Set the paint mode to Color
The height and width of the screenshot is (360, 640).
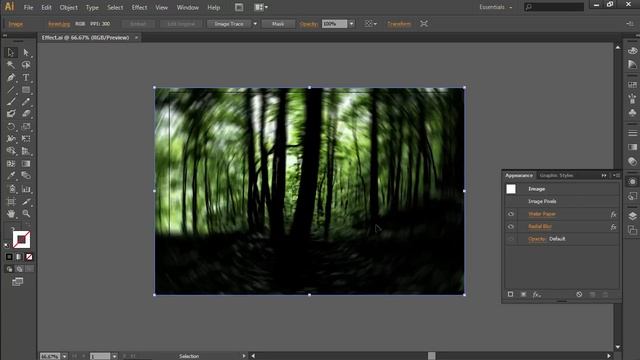click(9, 257)
